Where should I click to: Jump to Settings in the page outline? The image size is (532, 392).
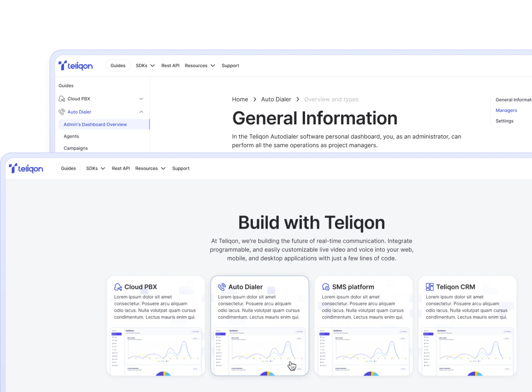[504, 121]
